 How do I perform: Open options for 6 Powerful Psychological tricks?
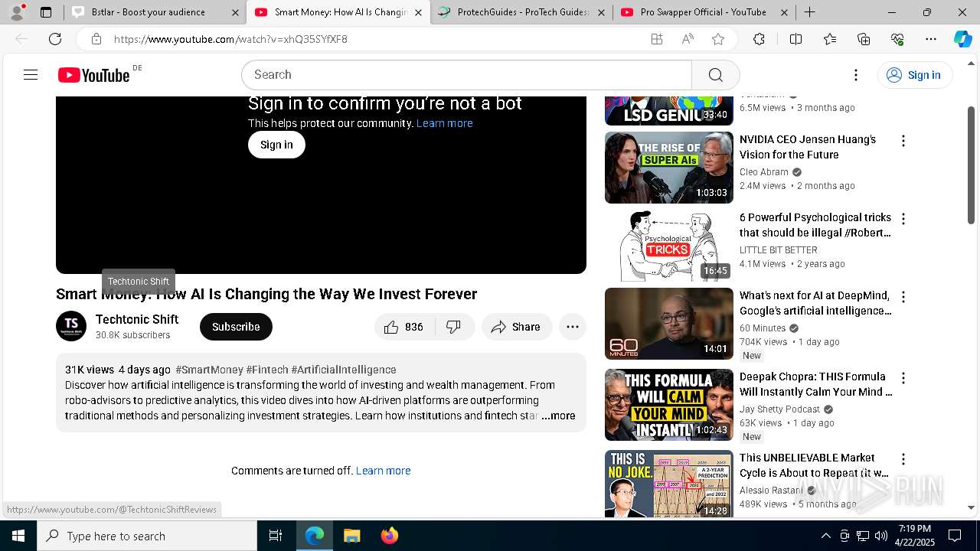(903, 219)
